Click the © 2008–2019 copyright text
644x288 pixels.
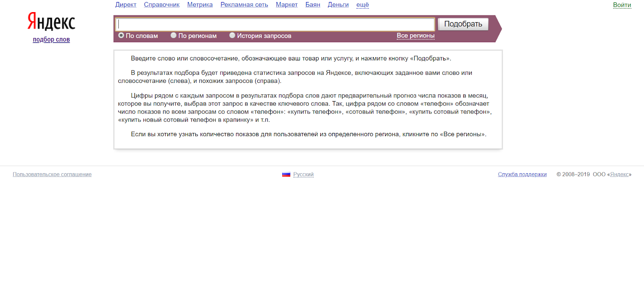click(573, 174)
